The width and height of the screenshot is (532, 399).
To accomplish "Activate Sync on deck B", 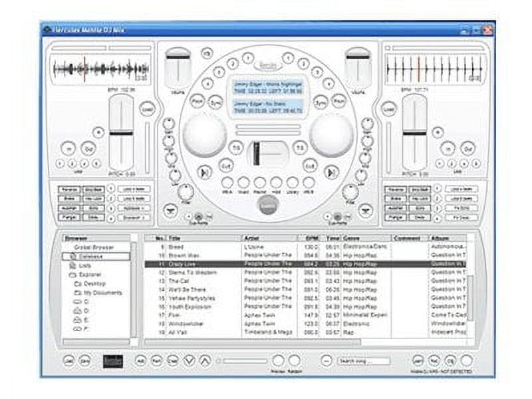I will click(321, 102).
